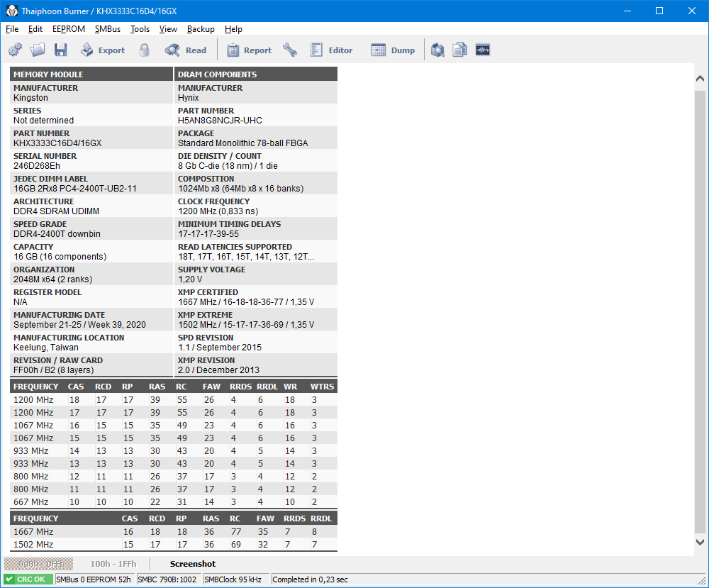This screenshot has height=588, width=709.
Task: Click capacity 16 GB (16 components)
Action: (x=60, y=257)
